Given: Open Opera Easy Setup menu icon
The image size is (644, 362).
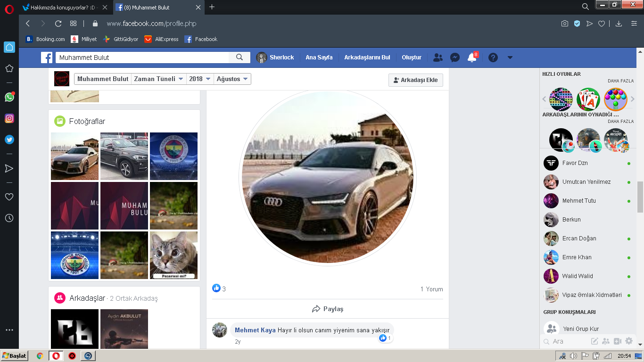Looking at the screenshot, I should coord(634,24).
